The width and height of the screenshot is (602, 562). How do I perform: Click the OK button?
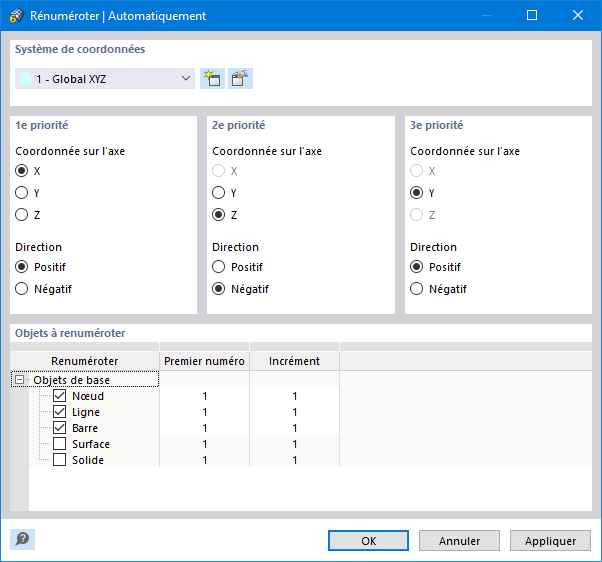point(368,540)
